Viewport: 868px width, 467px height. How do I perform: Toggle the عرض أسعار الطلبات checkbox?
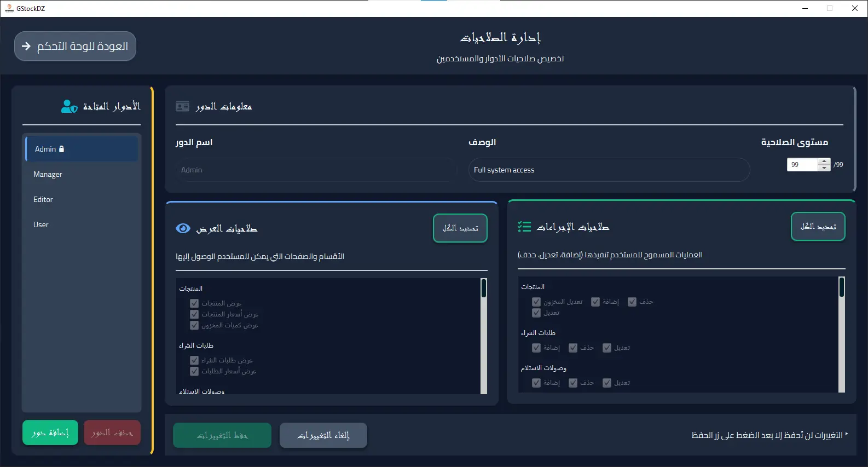tap(194, 371)
